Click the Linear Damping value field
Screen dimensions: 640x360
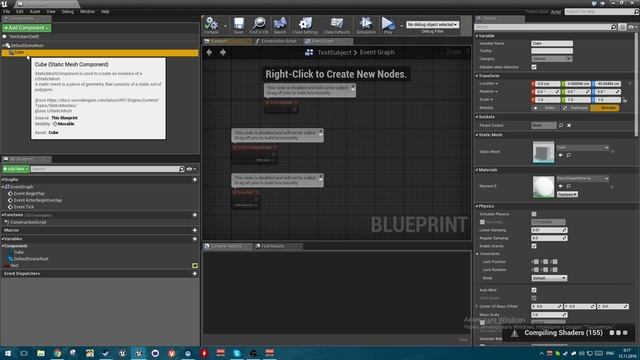[x=549, y=230]
